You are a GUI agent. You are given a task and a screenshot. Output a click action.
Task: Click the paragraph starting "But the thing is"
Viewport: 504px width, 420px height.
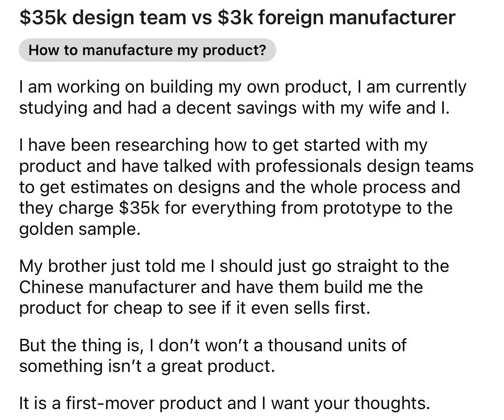coord(213,356)
